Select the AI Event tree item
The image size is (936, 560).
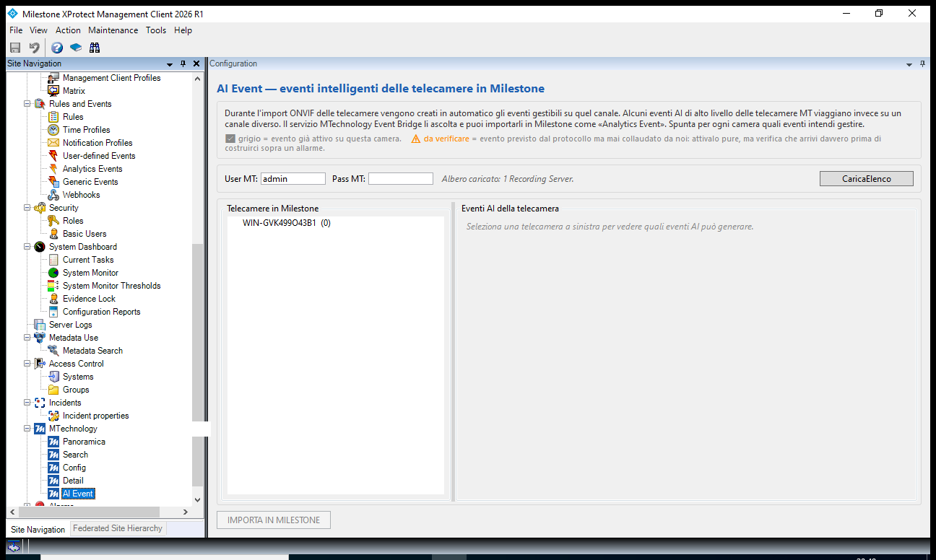(x=77, y=494)
